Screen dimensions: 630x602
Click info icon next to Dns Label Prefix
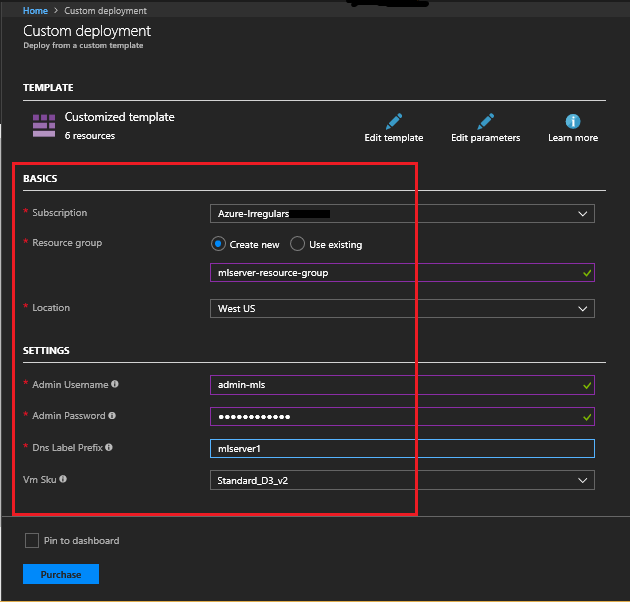coord(109,447)
